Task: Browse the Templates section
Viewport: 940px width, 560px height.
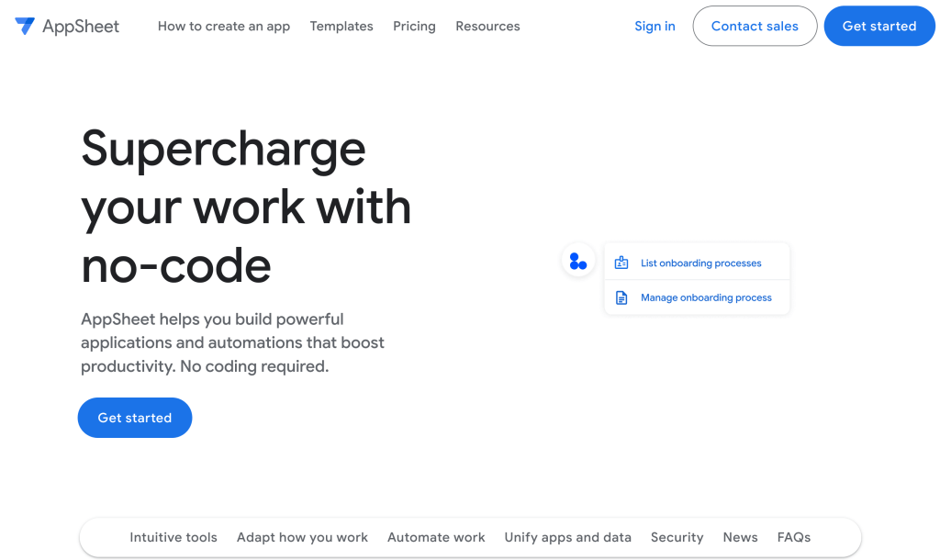Action: (341, 26)
